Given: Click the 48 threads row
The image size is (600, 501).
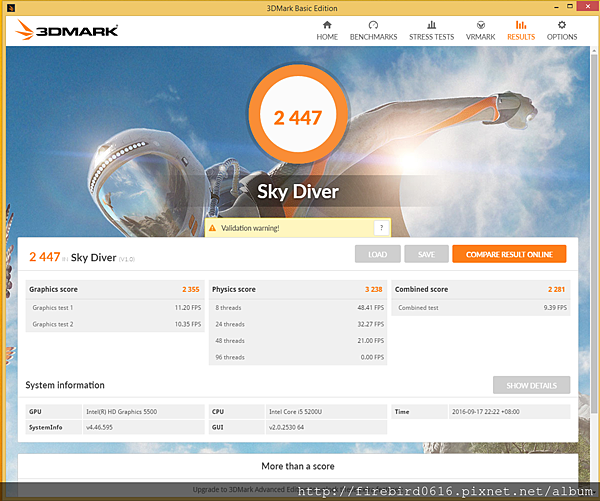Looking at the screenshot, I should point(298,341).
